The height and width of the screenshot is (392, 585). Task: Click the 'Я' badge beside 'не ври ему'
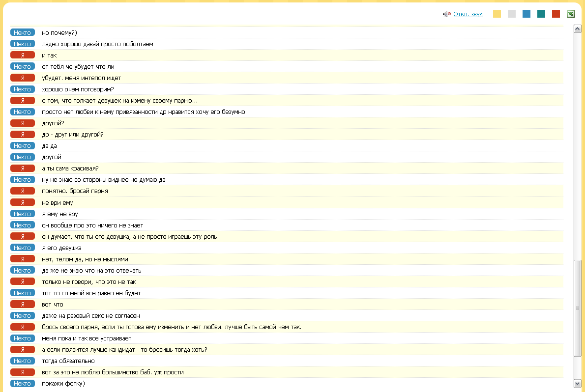[x=23, y=202]
